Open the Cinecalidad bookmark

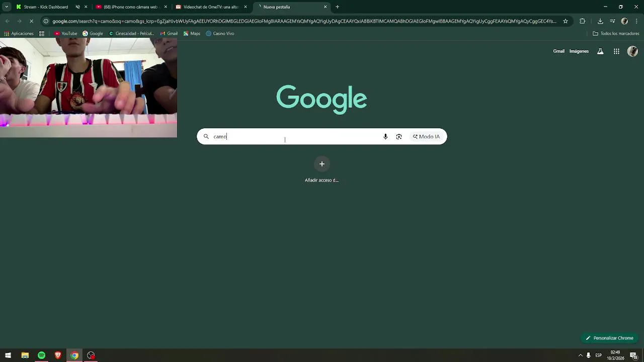pos(131,34)
